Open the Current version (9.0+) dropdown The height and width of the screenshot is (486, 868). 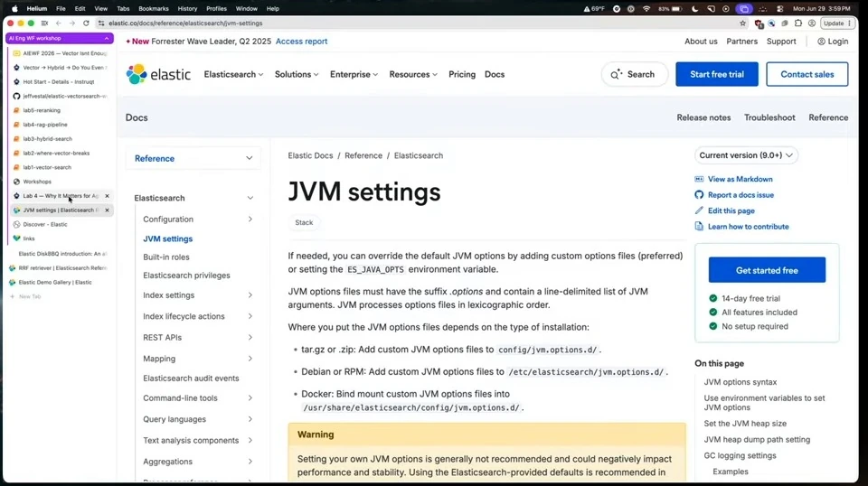click(x=746, y=155)
